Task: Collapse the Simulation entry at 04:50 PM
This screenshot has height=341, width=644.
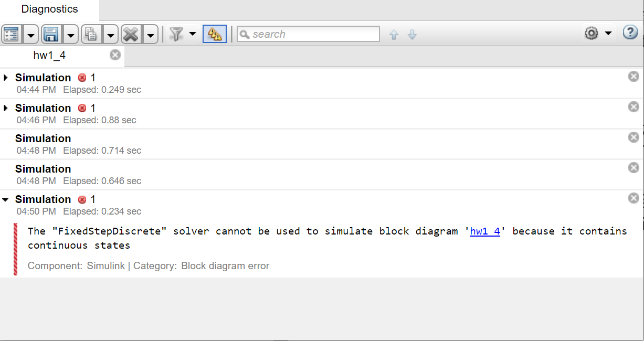Action: 5,199
